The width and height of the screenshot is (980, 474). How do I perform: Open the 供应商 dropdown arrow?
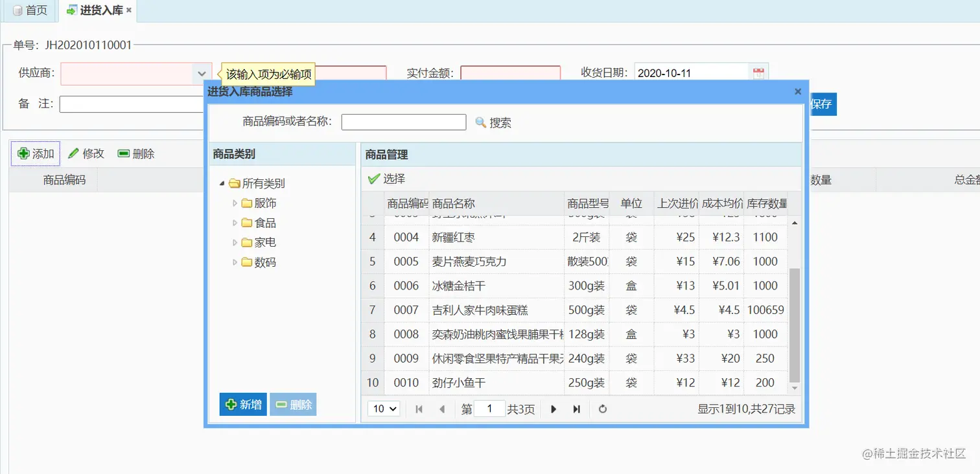(202, 74)
